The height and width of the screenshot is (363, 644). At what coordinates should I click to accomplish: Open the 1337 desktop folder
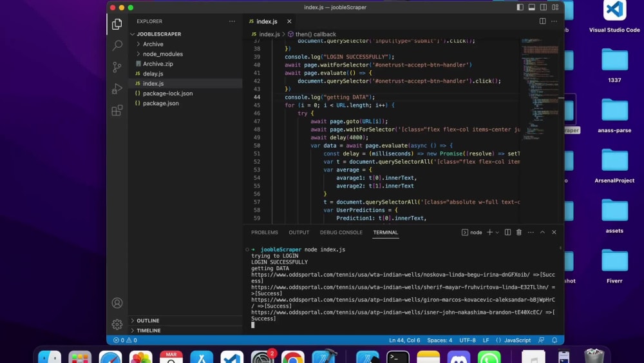pos(614,65)
